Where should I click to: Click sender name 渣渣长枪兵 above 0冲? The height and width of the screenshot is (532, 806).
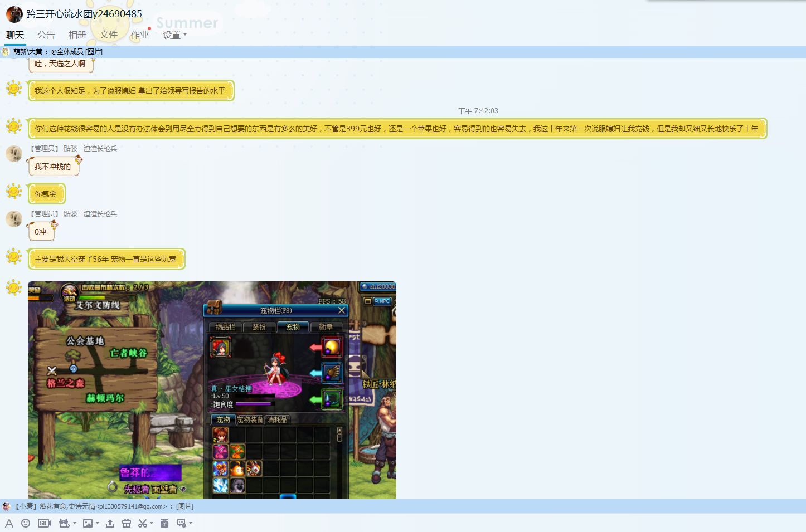click(x=100, y=213)
